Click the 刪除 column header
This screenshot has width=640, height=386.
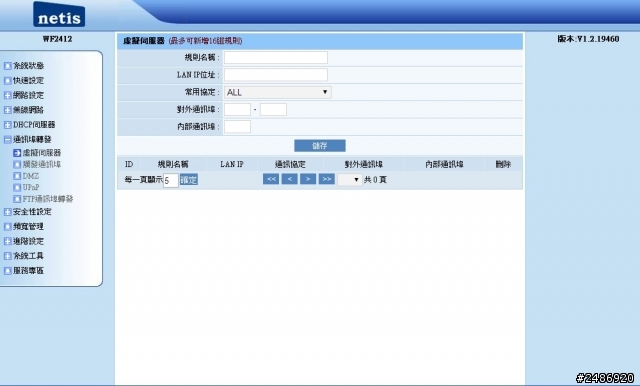tap(503, 164)
